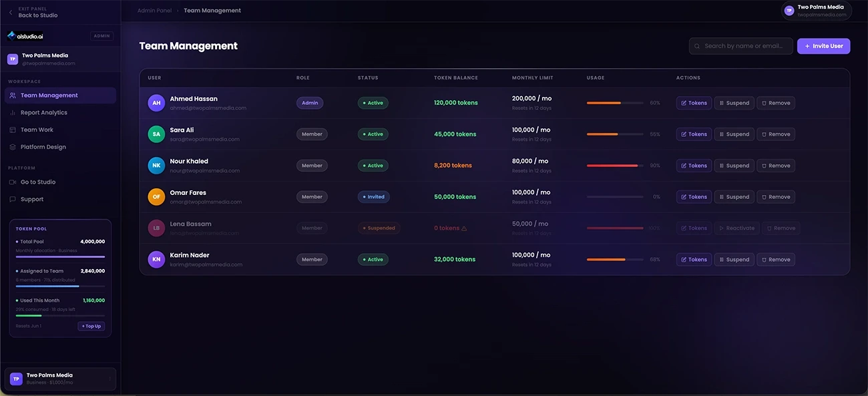Open the top-right Two Palms Media account menu

(x=817, y=11)
